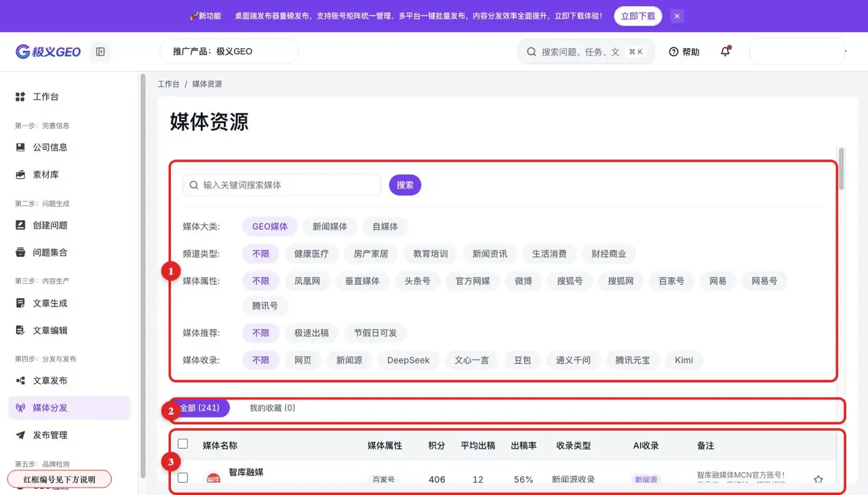Open the account dropdown at top right
The image size is (868, 495).
click(798, 52)
